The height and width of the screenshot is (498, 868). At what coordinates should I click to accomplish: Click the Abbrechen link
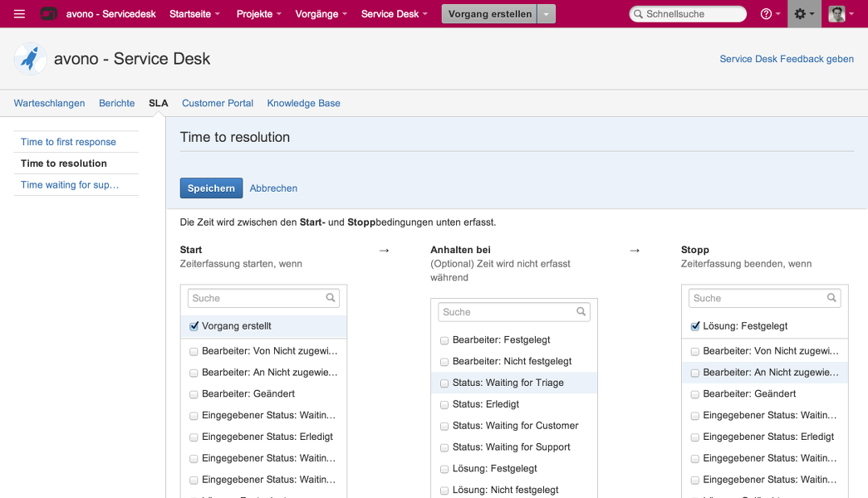(x=273, y=188)
